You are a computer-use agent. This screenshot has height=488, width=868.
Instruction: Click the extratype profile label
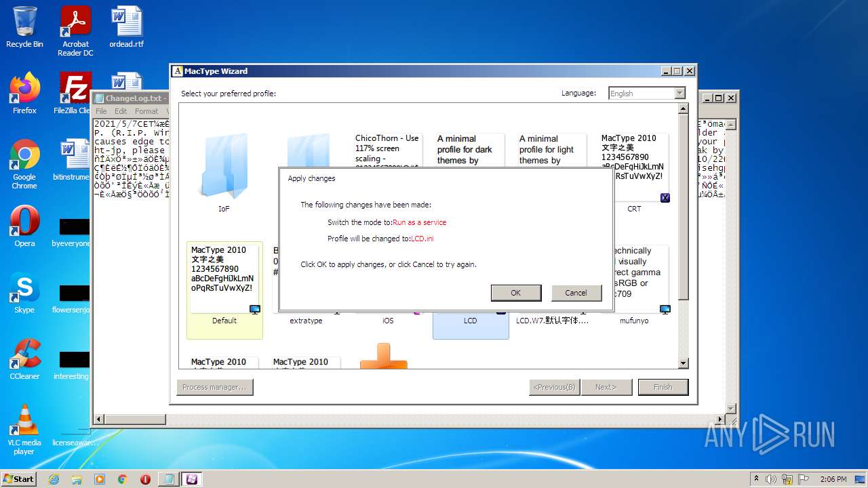pyautogui.click(x=306, y=321)
